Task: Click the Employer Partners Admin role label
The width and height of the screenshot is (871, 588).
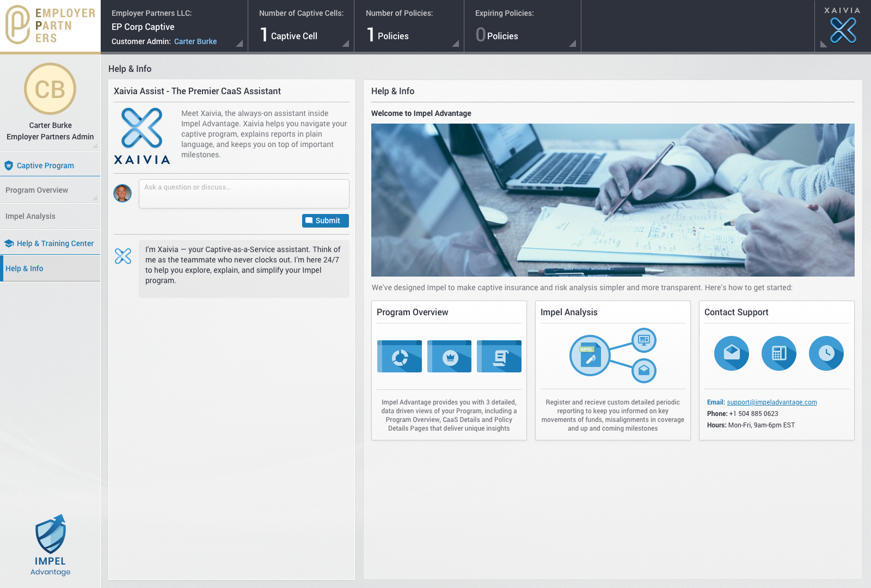Action: pyautogui.click(x=50, y=137)
